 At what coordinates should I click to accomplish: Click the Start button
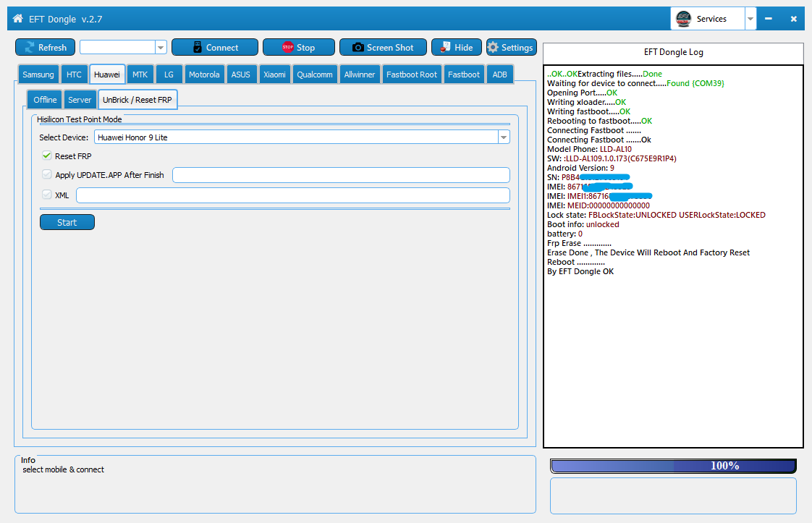coord(67,222)
